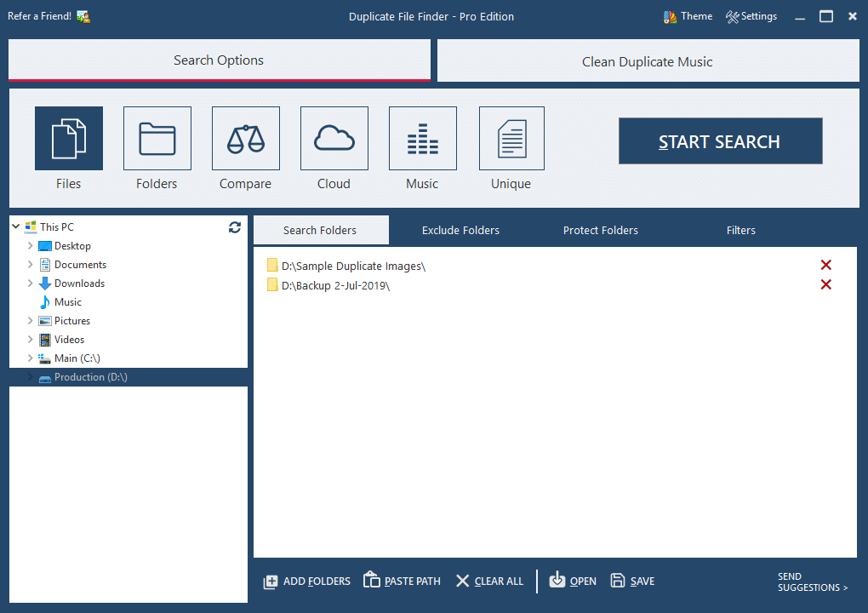Expand the Desktop tree node
Screen dimensions: 868x613
(x=29, y=245)
